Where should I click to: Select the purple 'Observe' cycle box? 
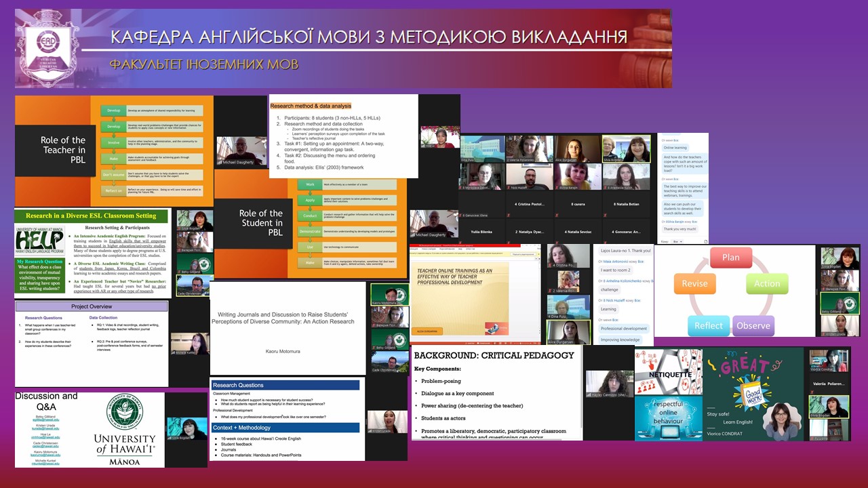753,325
